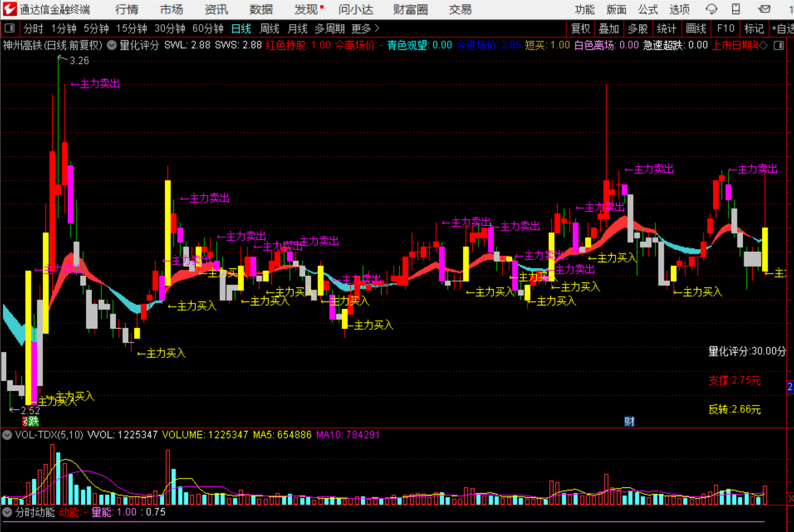Open the 行情 menu
Image resolution: width=794 pixels, height=532 pixels.
[126, 9]
